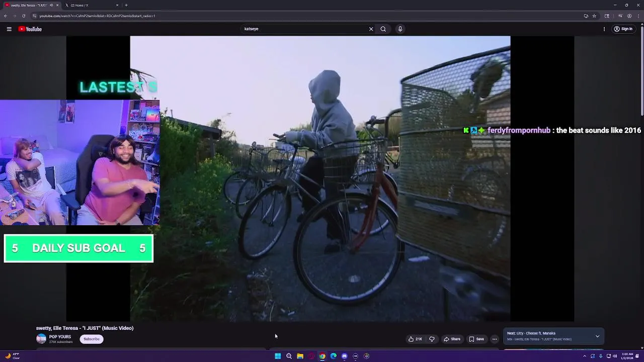Switch to Chrome on the taskbar
The image size is (644, 362).
322,356
